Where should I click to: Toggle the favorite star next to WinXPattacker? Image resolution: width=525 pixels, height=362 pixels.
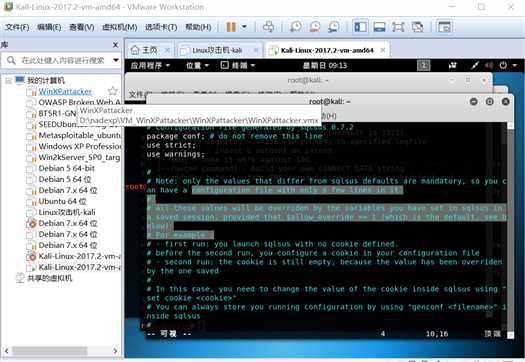click(x=113, y=91)
